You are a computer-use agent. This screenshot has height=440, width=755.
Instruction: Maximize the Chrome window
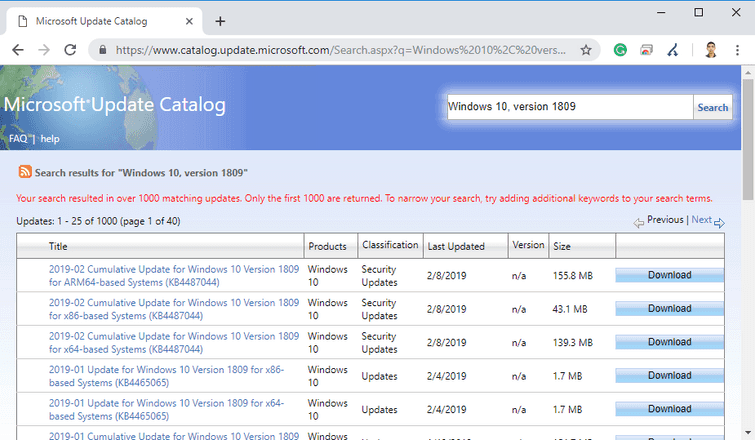[x=699, y=13]
